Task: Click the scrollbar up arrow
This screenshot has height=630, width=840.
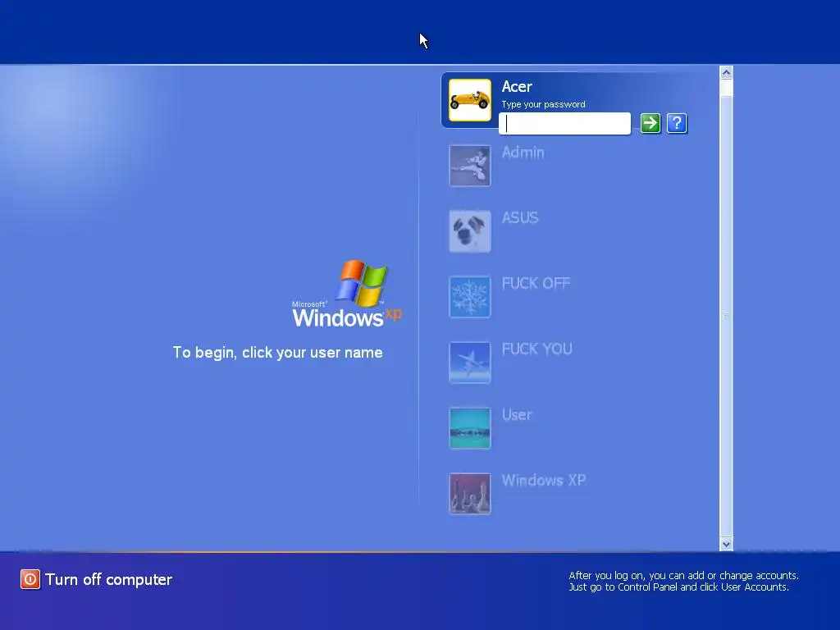Action: coord(727,72)
